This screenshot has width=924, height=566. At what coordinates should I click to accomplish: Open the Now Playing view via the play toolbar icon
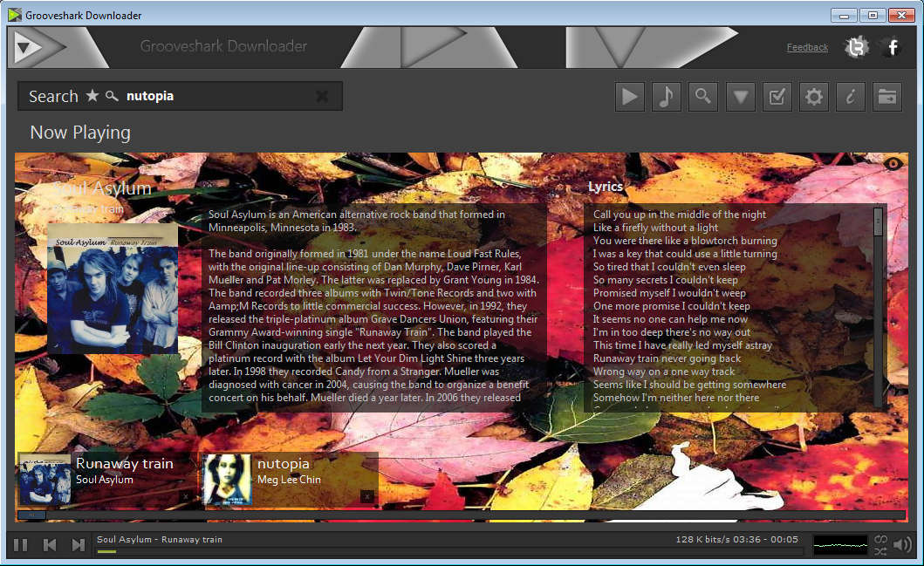629,96
